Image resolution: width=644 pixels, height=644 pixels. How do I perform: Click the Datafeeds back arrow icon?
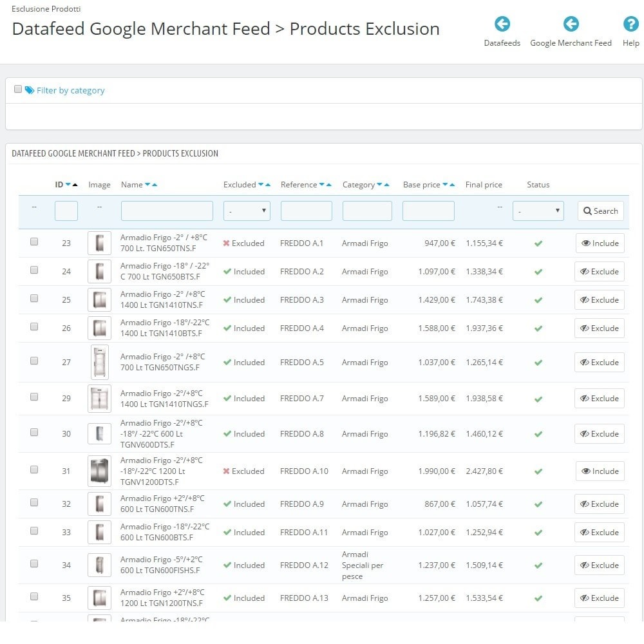pos(502,24)
